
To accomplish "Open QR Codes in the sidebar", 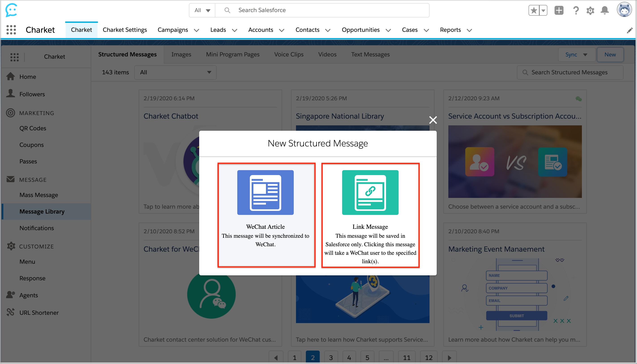I will (33, 128).
